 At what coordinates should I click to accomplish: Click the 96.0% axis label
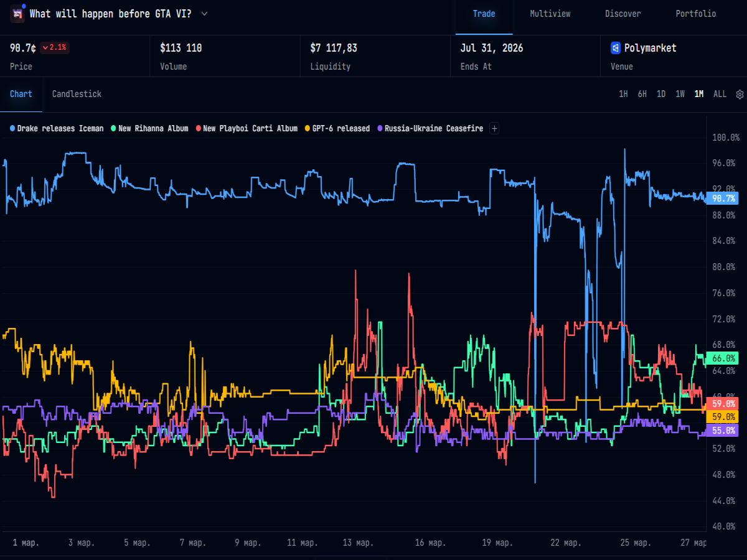[725, 163]
